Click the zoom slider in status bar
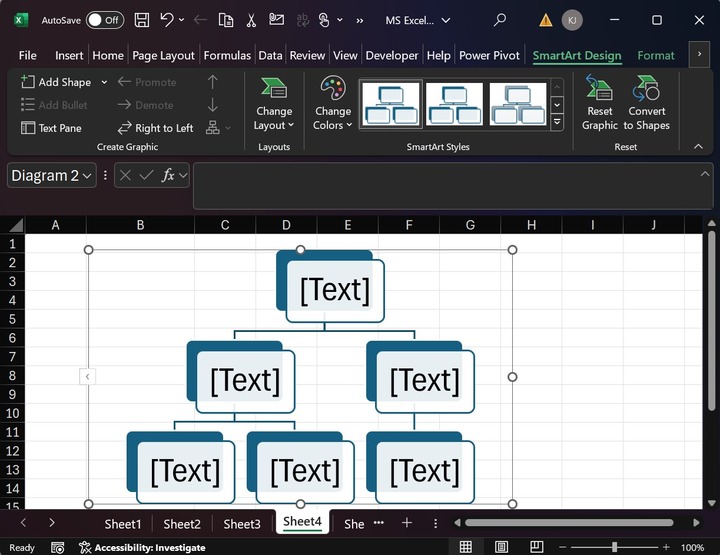 pos(613,547)
